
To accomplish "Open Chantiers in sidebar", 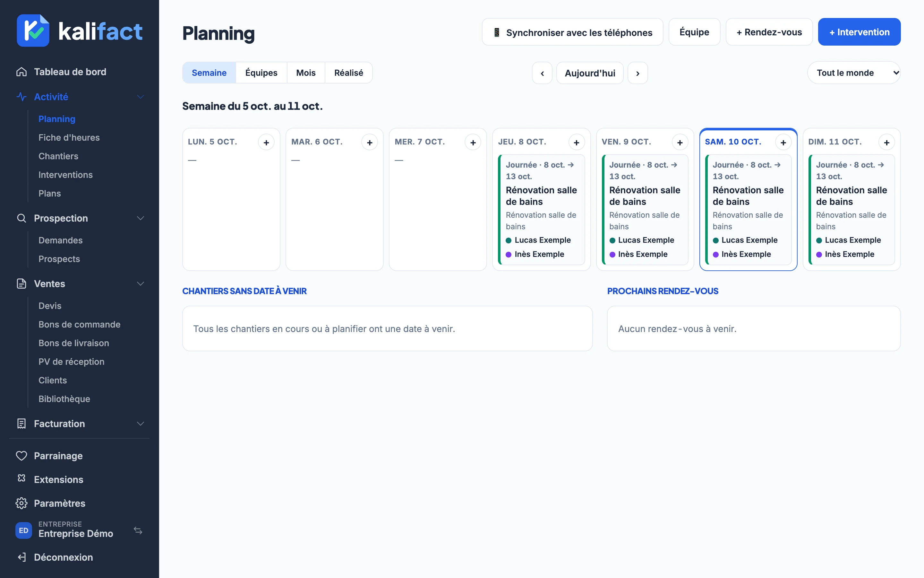I will (58, 156).
